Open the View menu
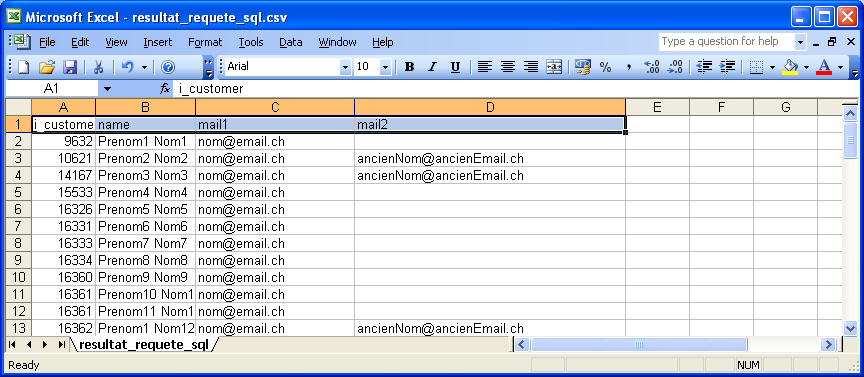864x377 pixels. pos(116,42)
